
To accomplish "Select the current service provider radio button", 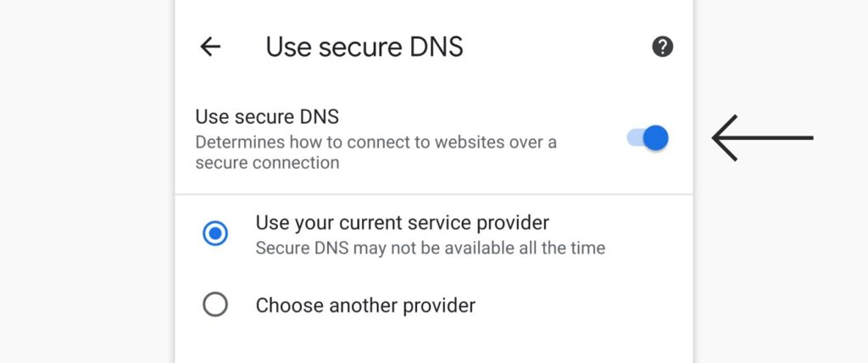I will [x=214, y=233].
